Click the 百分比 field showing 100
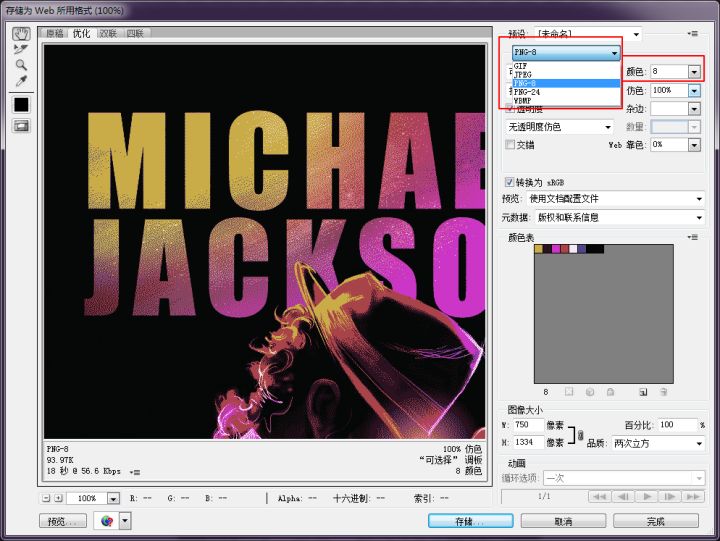The height and width of the screenshot is (541, 720). coord(677,425)
